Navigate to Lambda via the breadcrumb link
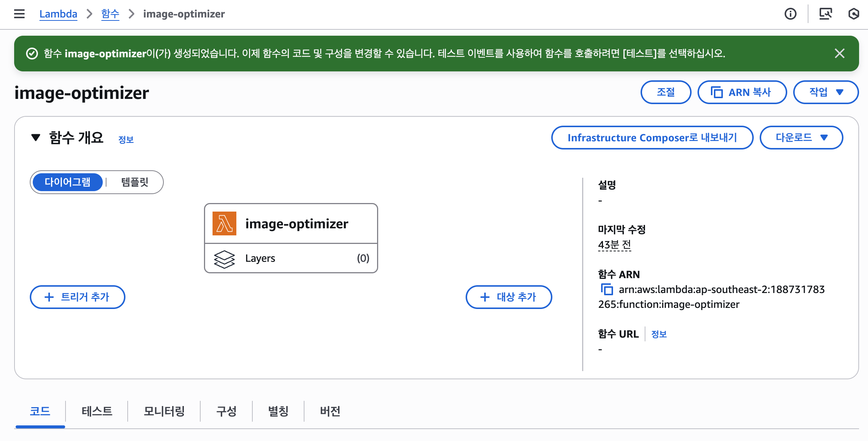The image size is (868, 441). [58, 14]
